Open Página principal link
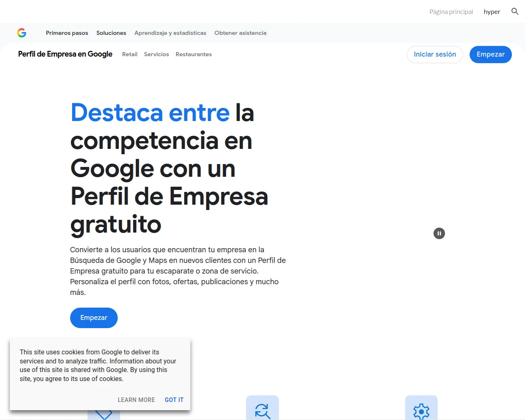The width and height of the screenshot is (525, 420). coord(451,11)
